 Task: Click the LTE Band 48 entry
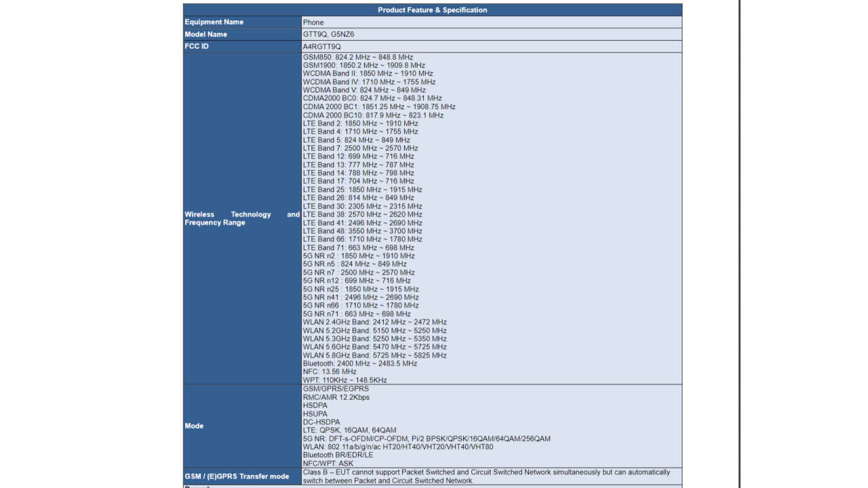coord(362,231)
